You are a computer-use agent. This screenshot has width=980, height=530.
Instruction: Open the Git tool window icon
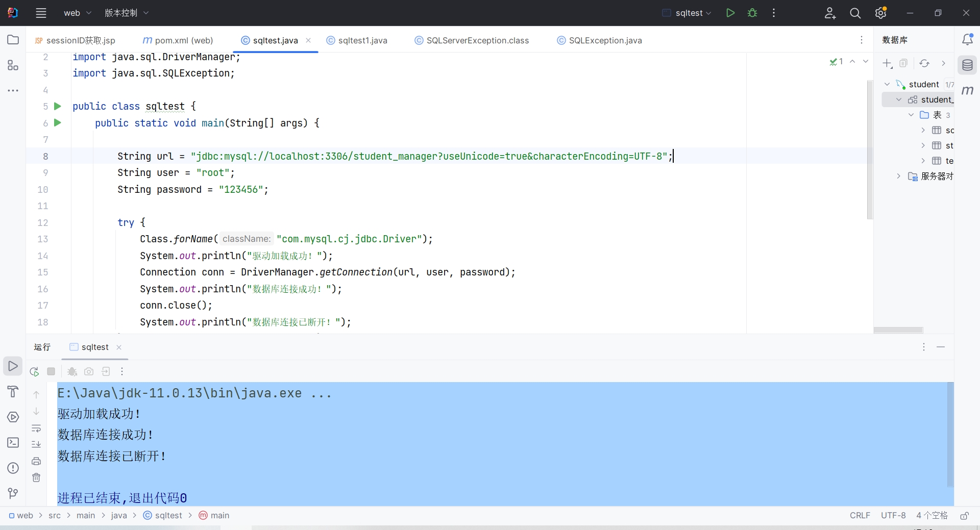tap(13, 493)
